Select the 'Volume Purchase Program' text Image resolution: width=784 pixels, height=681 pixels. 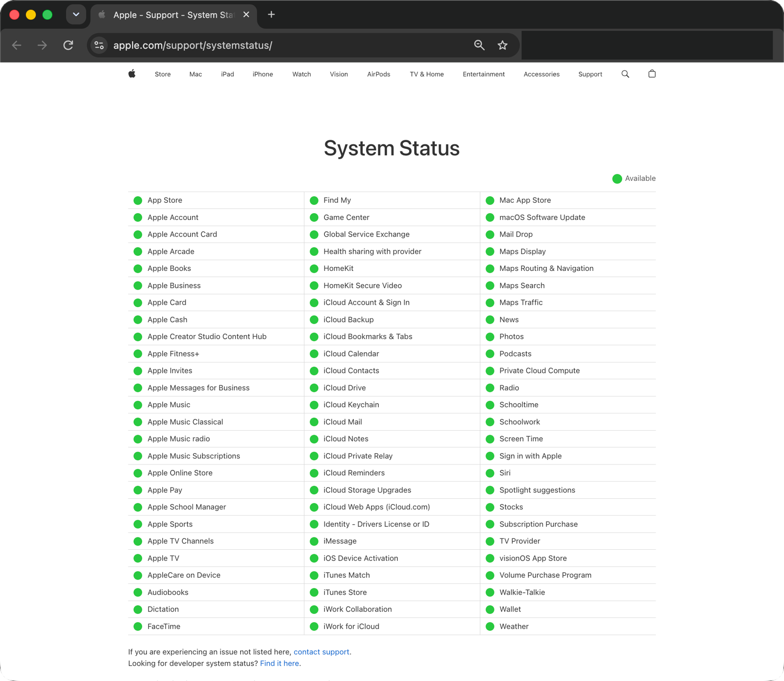pos(545,575)
